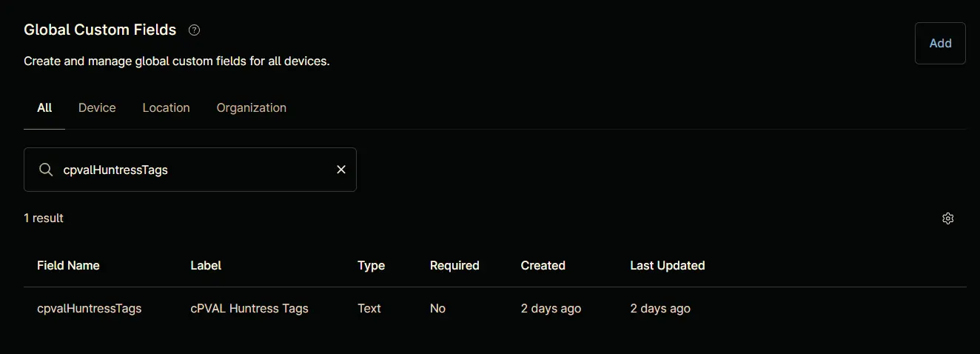Click the search magnifier icon

(x=46, y=170)
